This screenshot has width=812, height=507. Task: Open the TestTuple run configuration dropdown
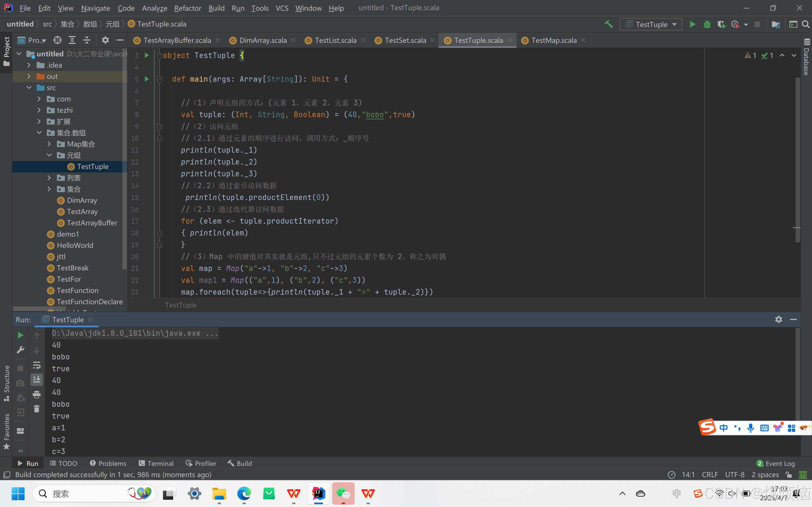coord(651,24)
